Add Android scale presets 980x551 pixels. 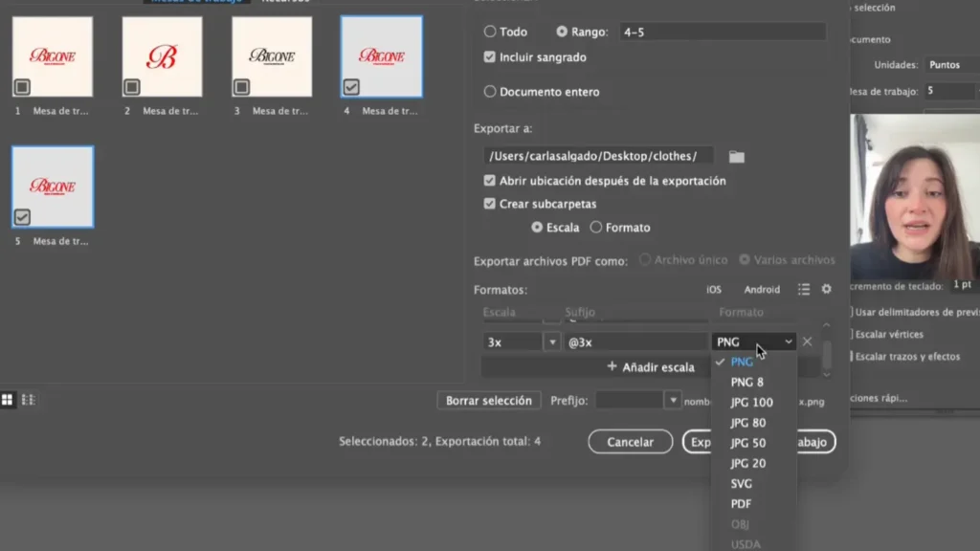click(x=762, y=289)
